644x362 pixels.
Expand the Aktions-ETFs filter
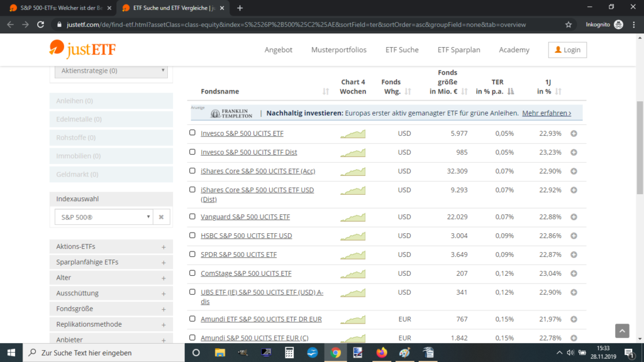(x=111, y=246)
